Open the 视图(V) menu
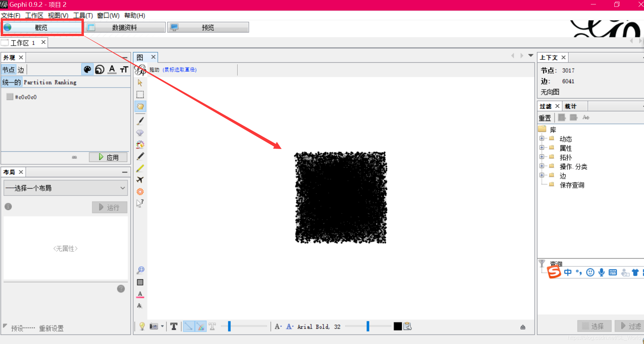 coord(58,16)
